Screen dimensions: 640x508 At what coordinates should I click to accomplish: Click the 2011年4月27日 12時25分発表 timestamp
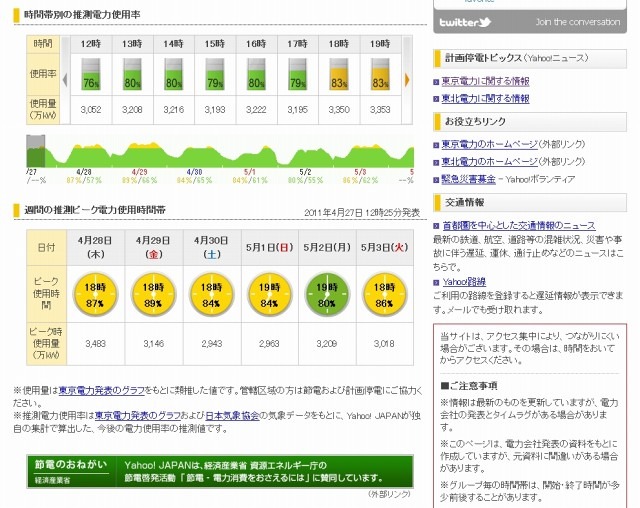coord(362,213)
